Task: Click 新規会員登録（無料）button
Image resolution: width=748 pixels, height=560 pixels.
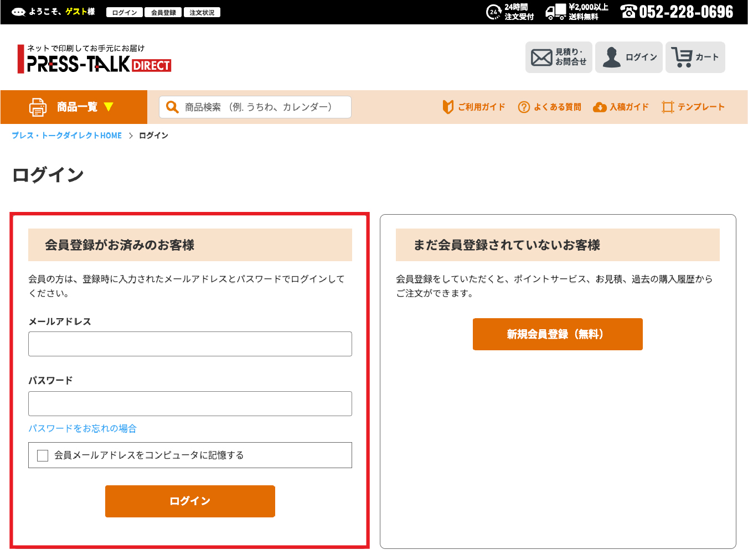Action: click(558, 334)
